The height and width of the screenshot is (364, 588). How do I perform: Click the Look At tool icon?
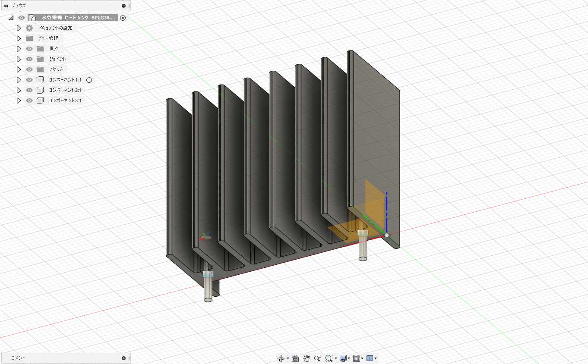(x=295, y=358)
